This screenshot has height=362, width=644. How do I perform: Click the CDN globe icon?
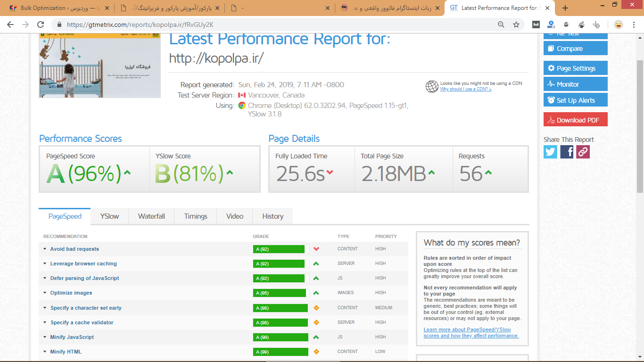[x=432, y=86]
